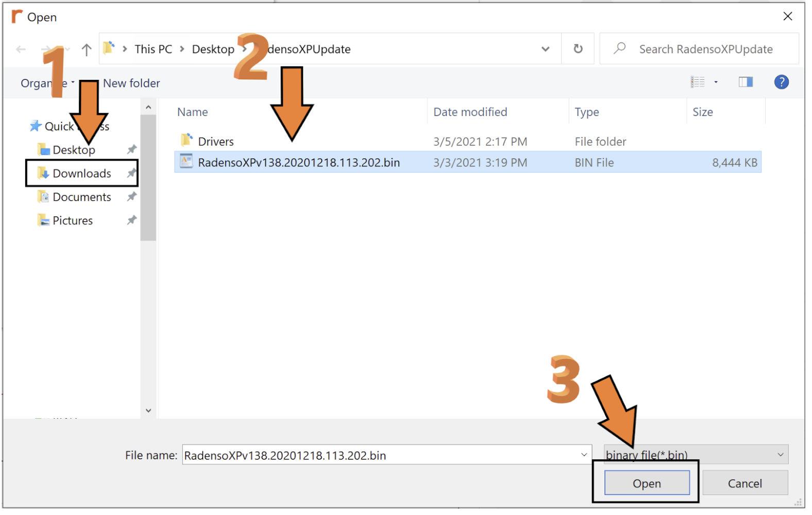
Task: Click the Open button
Action: (x=647, y=484)
